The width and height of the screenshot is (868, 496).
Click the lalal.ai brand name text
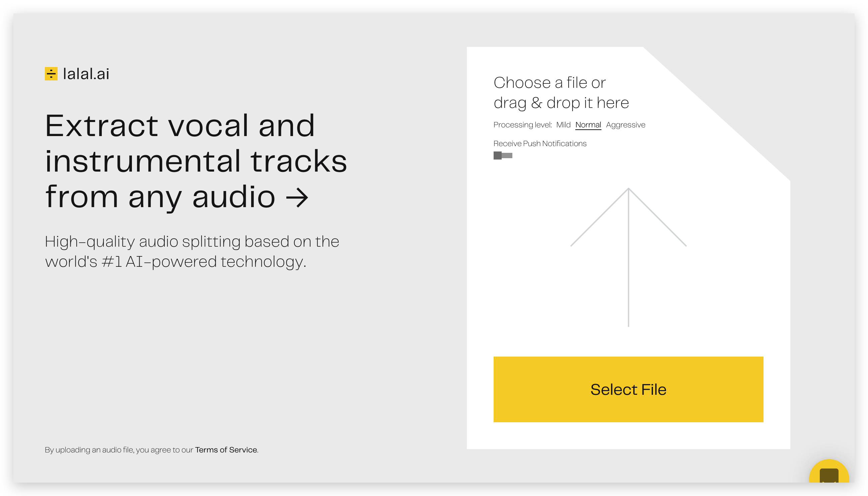86,74
